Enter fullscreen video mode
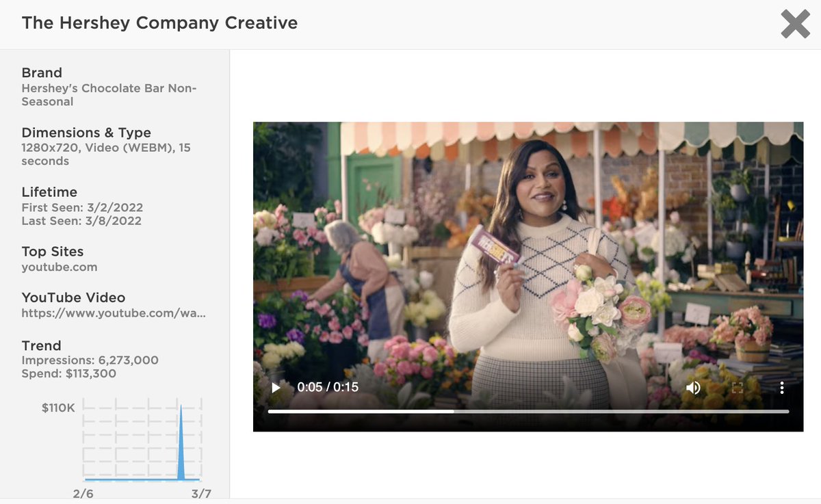The image size is (821, 504). tap(738, 388)
